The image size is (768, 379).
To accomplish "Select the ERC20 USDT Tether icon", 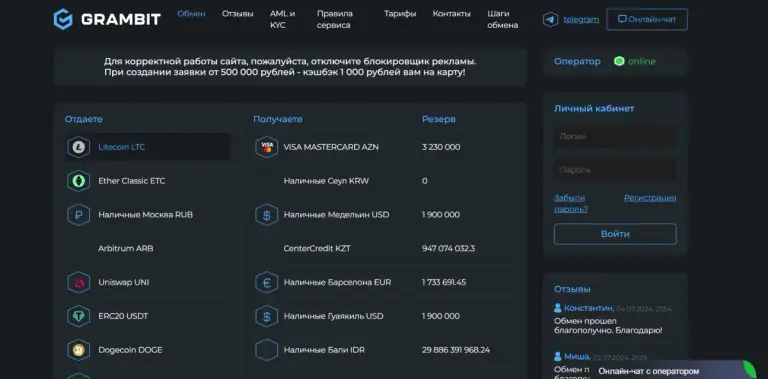I will point(78,316).
